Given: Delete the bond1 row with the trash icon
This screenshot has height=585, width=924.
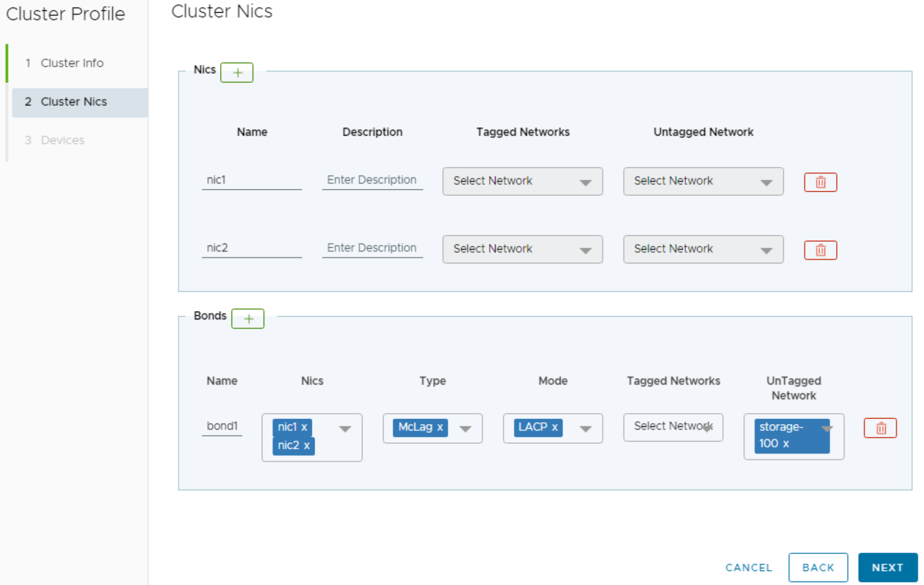Looking at the screenshot, I should pyautogui.click(x=880, y=428).
